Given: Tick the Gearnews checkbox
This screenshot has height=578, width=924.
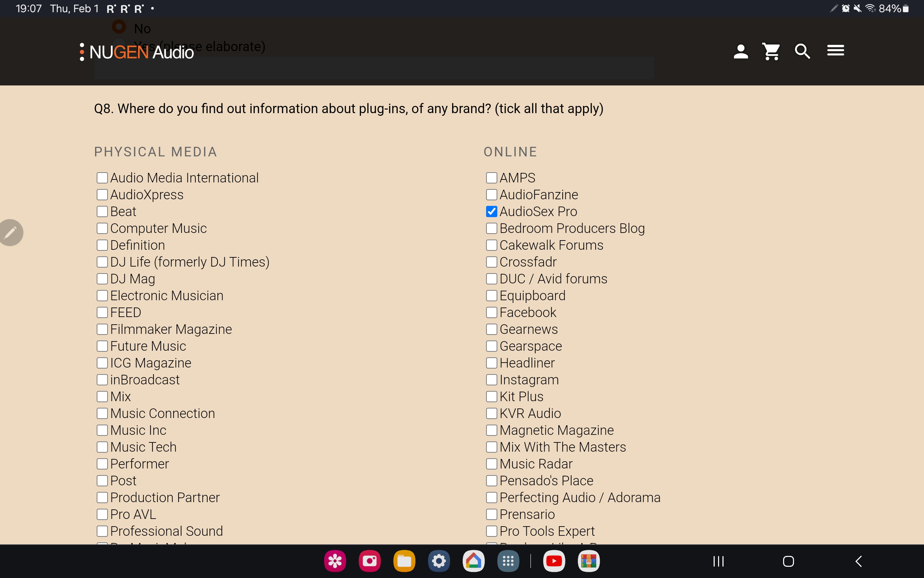Looking at the screenshot, I should pos(492,329).
